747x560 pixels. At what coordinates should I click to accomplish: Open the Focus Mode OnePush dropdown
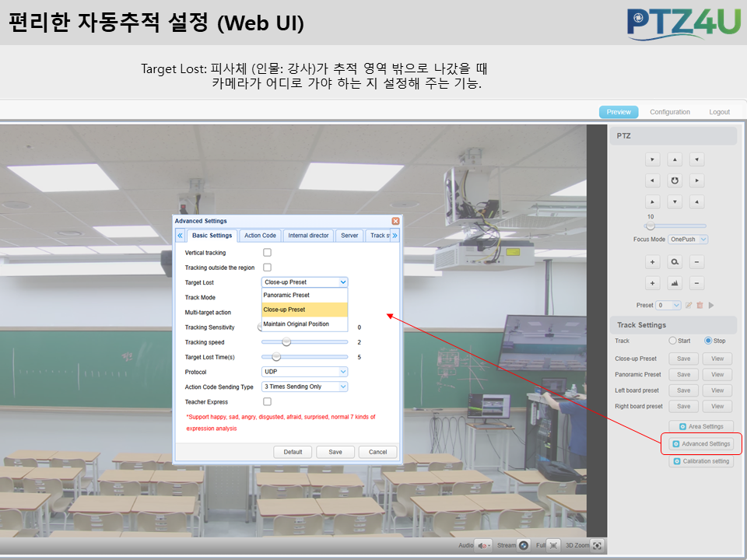pos(688,239)
